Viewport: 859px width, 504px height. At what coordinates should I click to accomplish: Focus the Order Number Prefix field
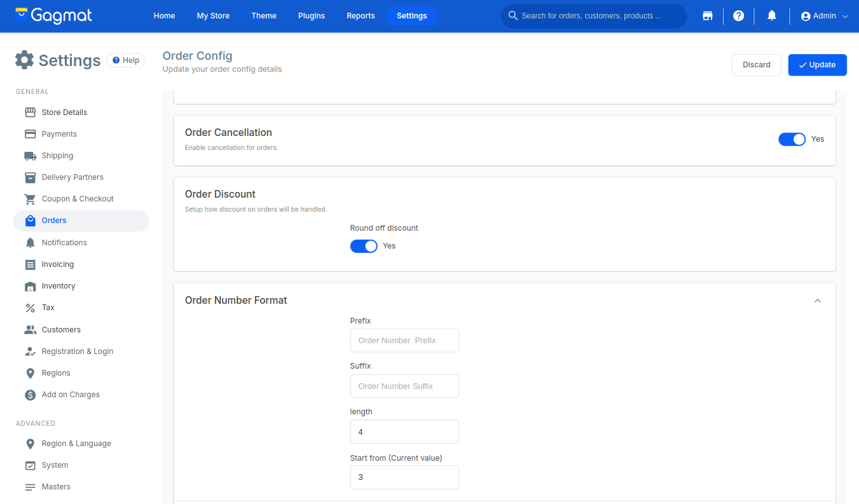404,341
